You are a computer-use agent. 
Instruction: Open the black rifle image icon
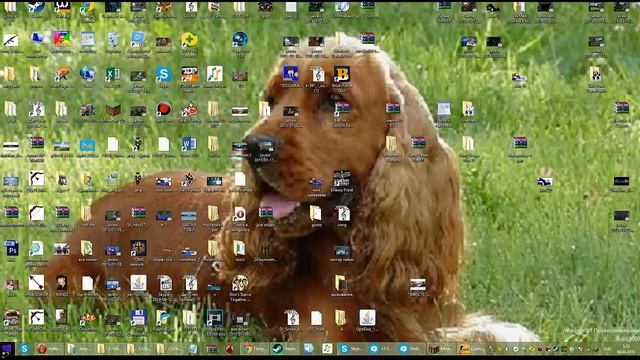(11, 40)
